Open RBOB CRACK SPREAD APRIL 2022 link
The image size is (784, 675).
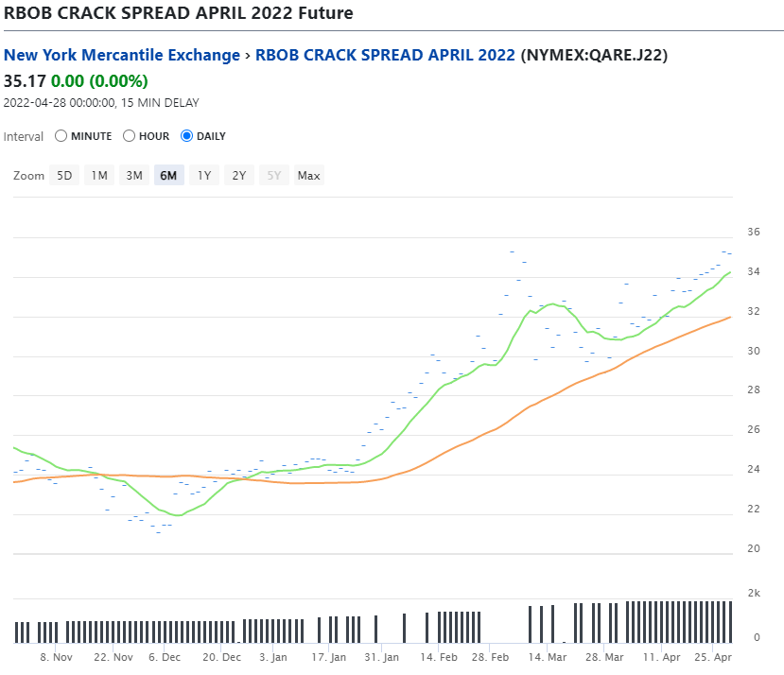[x=385, y=55]
